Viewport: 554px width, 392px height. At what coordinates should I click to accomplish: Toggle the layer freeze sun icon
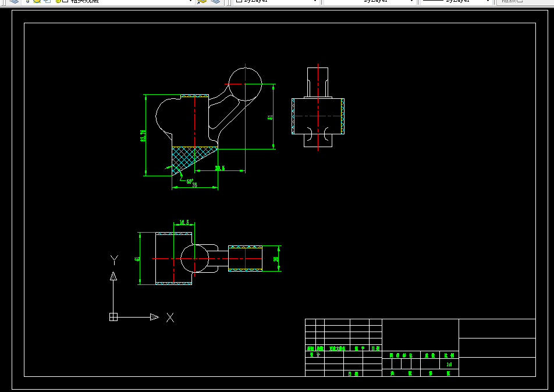click(x=37, y=1)
